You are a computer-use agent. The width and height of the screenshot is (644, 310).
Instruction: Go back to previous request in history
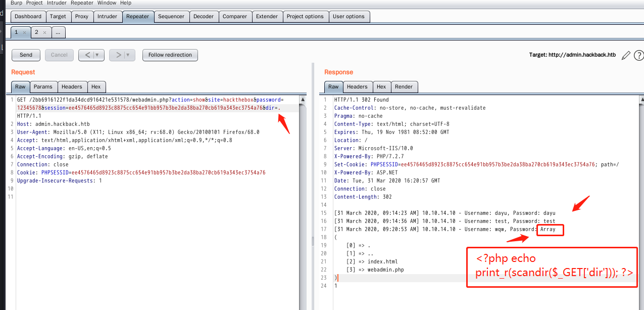pos(87,55)
